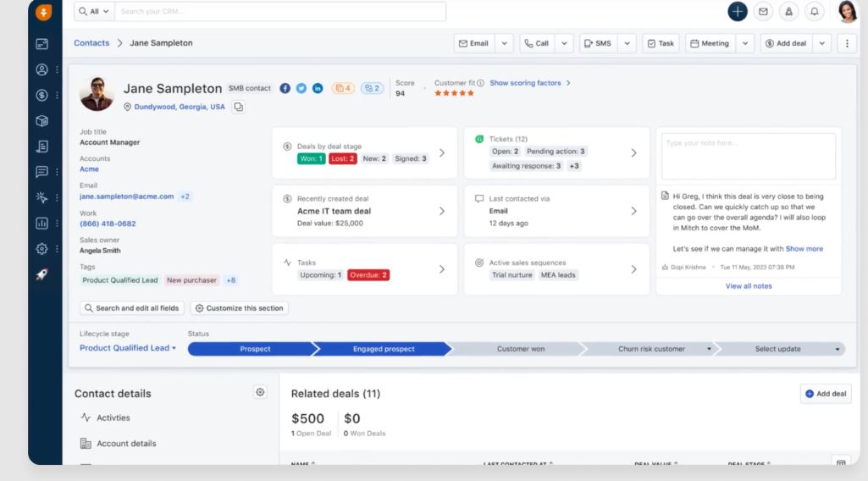Open Contacts icon in left sidebar
Image resolution: width=868 pixels, height=481 pixels.
41,69
